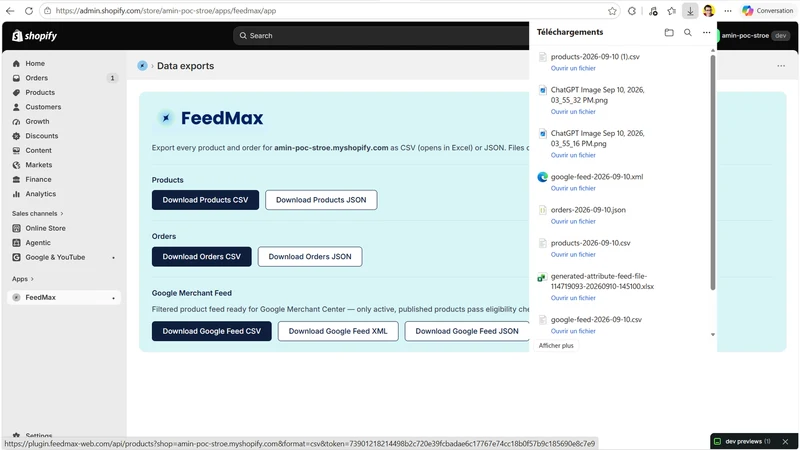800x450 pixels.
Task: Click file name products-2026-09-10 (1).csv
Action: pos(595,57)
